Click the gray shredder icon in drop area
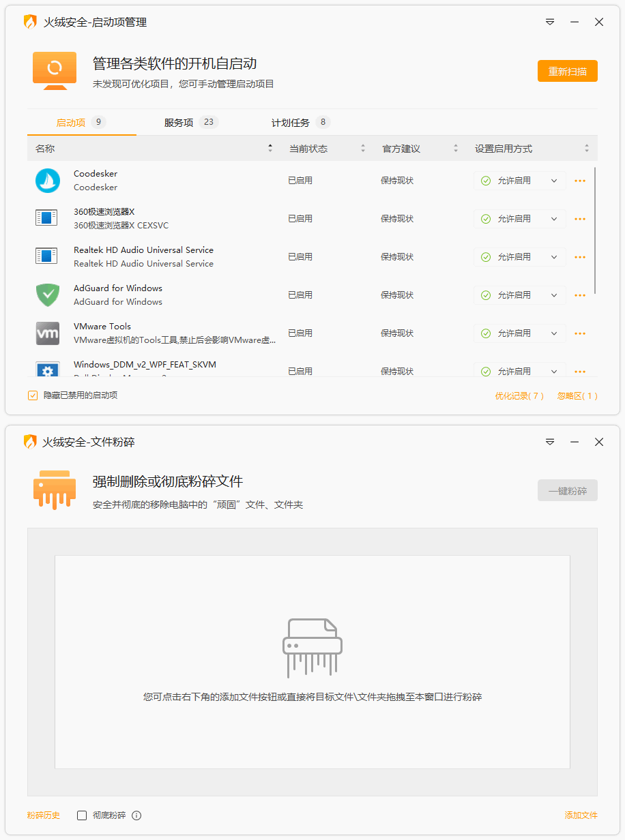 point(312,647)
